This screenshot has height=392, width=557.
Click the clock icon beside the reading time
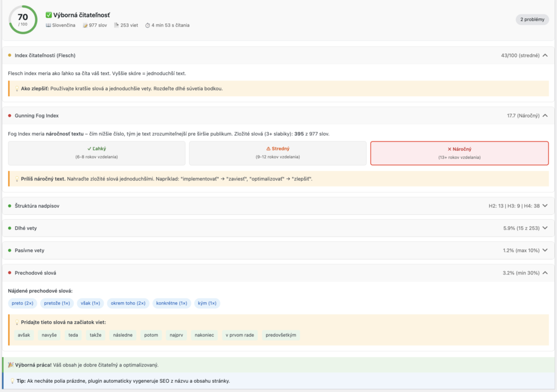click(x=148, y=25)
